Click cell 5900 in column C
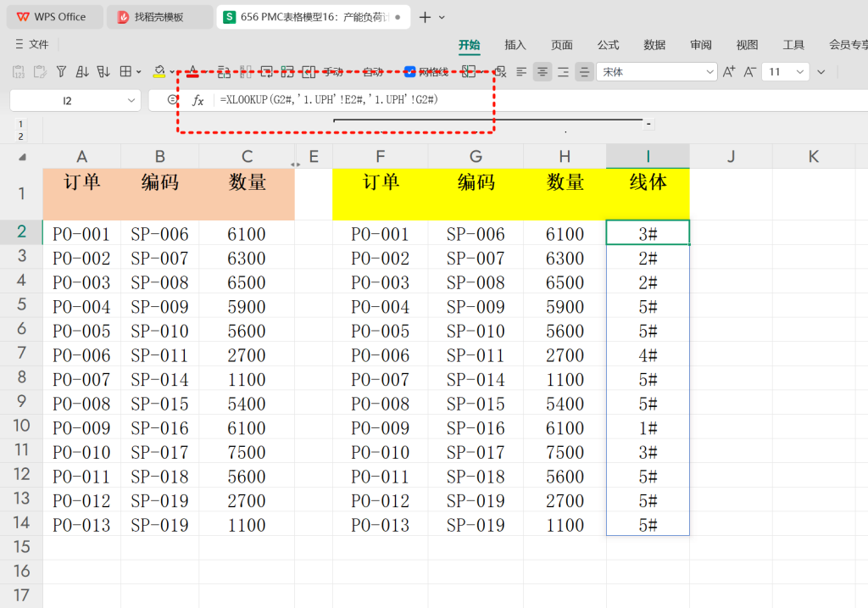The width and height of the screenshot is (868, 608). click(247, 306)
